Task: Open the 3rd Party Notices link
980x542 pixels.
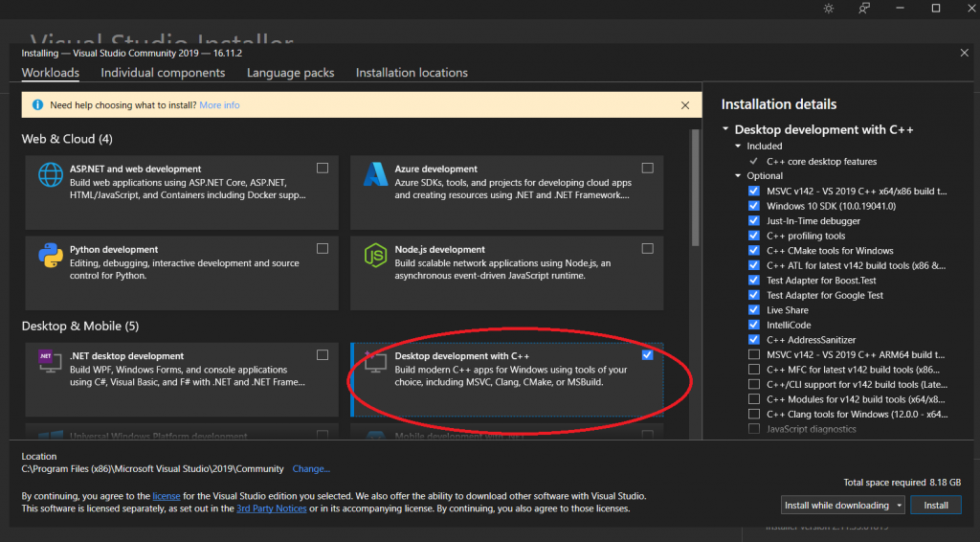Action: (271, 508)
